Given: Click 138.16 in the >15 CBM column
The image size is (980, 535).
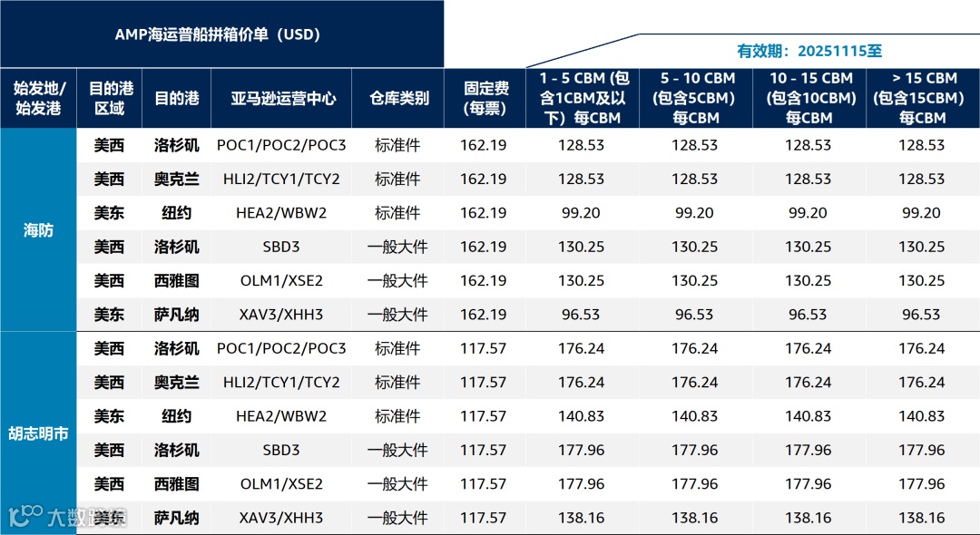Looking at the screenshot, I should 921,518.
